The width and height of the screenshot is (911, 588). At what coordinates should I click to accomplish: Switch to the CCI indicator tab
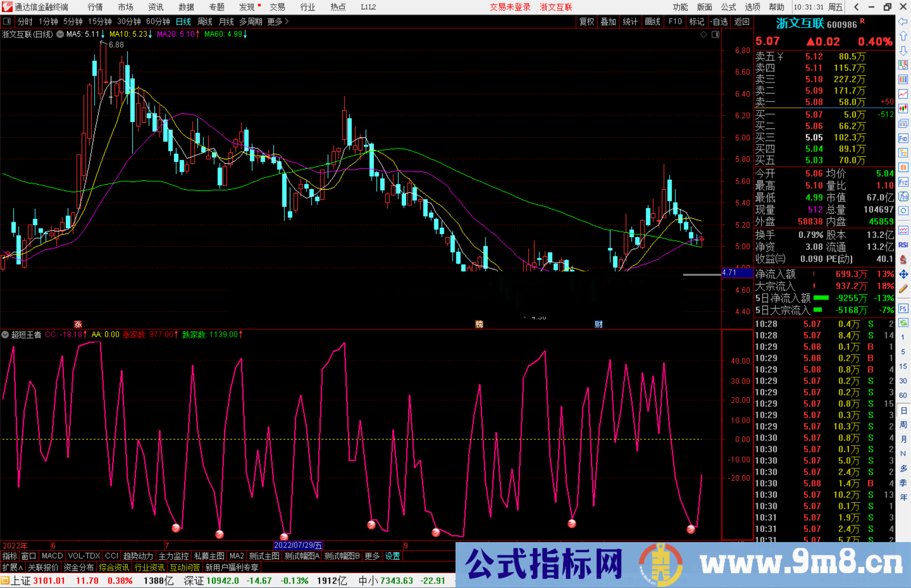click(111, 556)
